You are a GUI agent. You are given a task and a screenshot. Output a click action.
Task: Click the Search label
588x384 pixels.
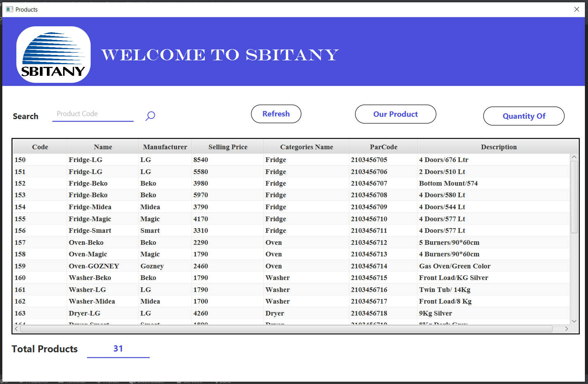pyautogui.click(x=26, y=116)
